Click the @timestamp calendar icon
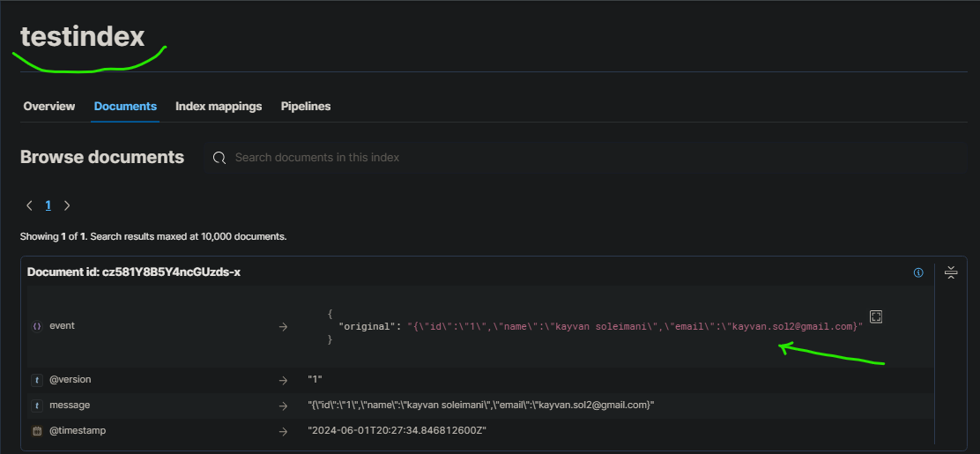The height and width of the screenshot is (454, 980). (37, 431)
